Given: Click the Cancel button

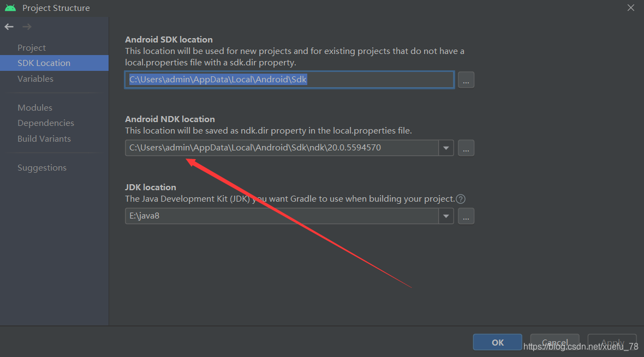Looking at the screenshot, I should [x=554, y=342].
